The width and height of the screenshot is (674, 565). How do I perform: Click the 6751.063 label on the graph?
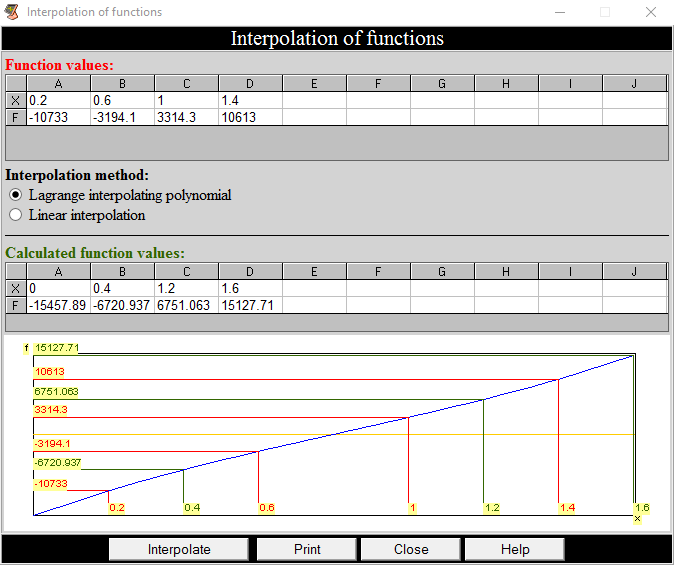click(x=56, y=392)
